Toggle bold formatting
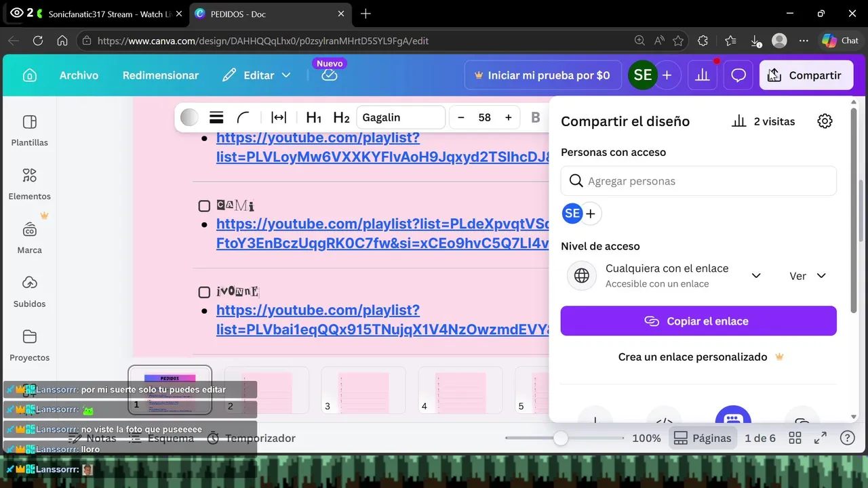Screen dimensions: 868x488 point(535,117)
